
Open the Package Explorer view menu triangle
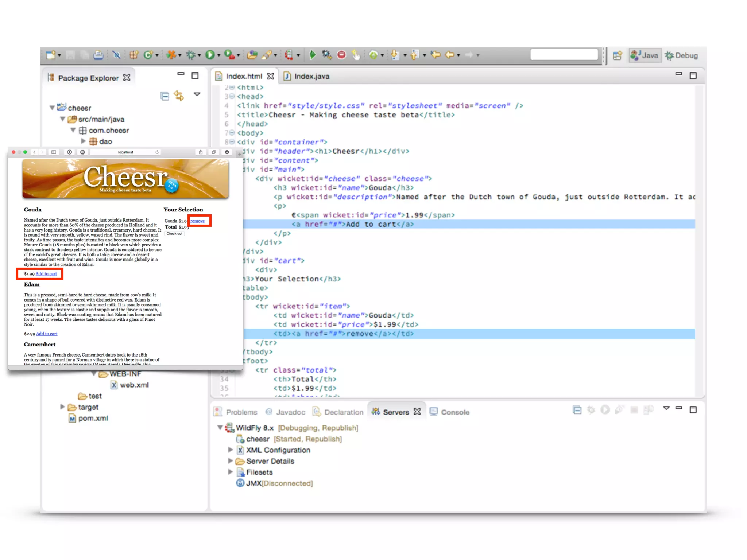197,94
